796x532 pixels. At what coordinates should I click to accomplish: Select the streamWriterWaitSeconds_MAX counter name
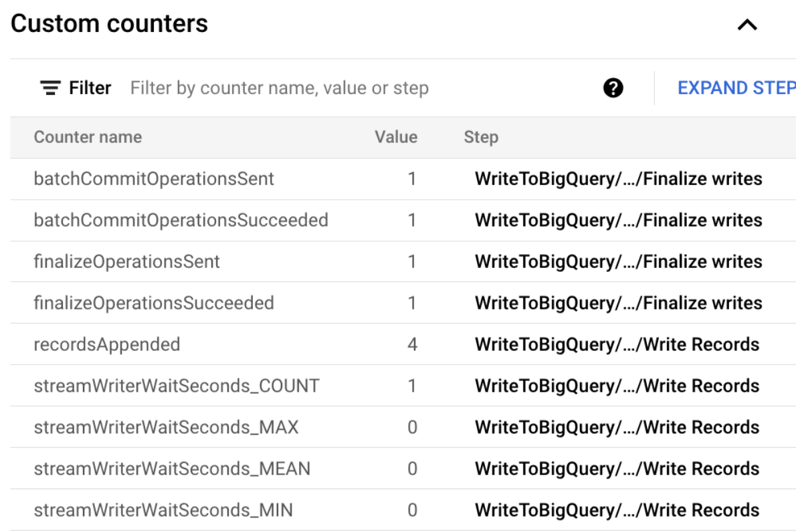166,427
